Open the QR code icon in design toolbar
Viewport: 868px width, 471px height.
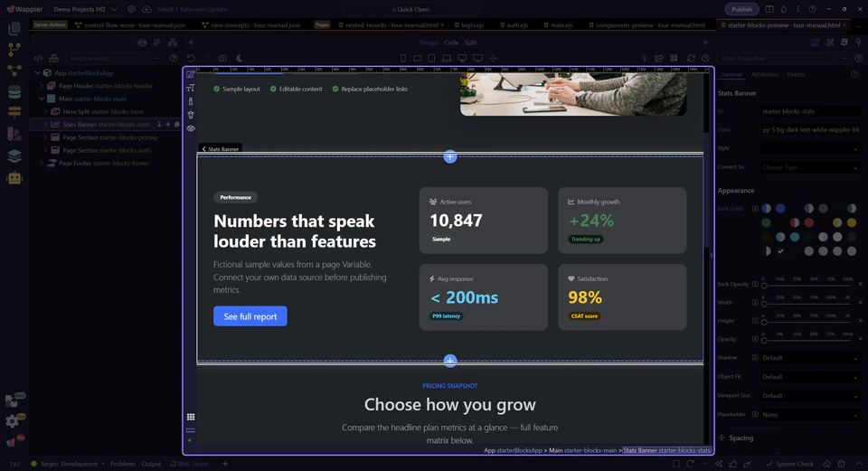pyautogui.click(x=674, y=58)
